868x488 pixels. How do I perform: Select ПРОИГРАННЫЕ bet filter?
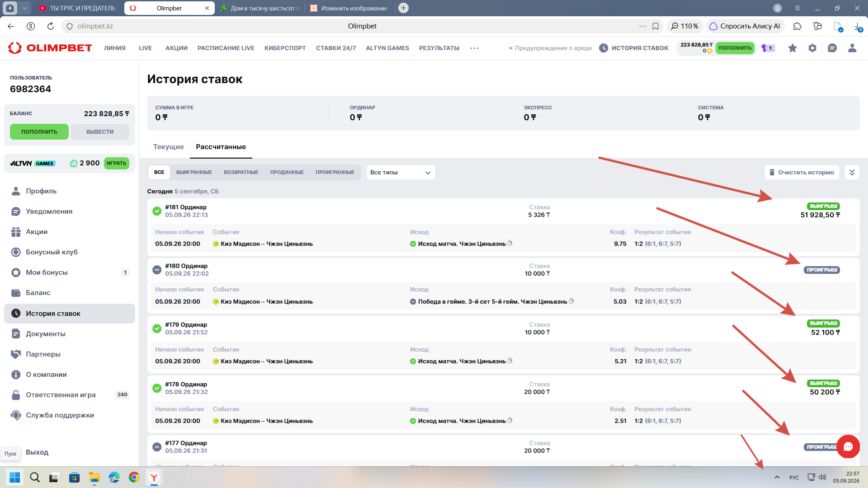[335, 172]
